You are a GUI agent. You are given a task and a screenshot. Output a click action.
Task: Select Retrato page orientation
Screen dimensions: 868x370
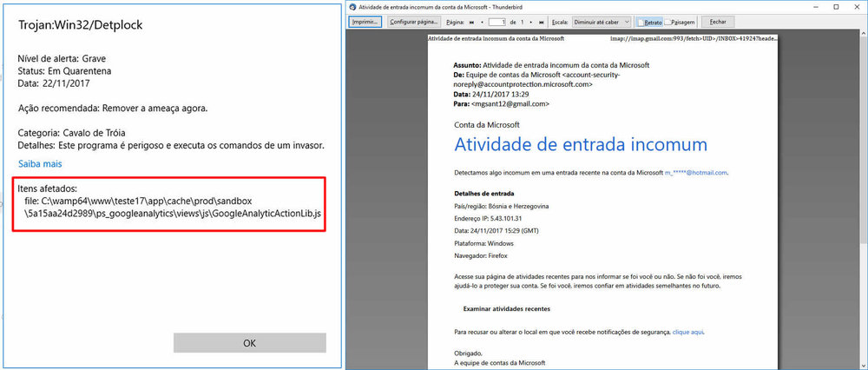(x=649, y=23)
